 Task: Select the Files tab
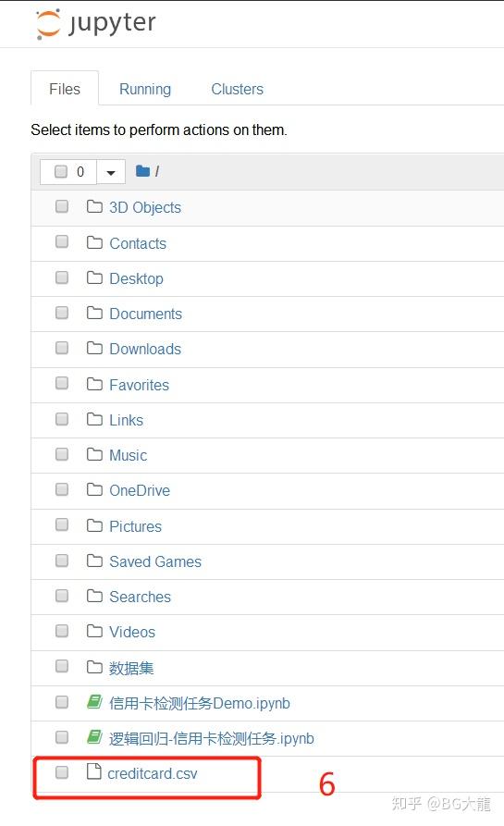tap(65, 89)
